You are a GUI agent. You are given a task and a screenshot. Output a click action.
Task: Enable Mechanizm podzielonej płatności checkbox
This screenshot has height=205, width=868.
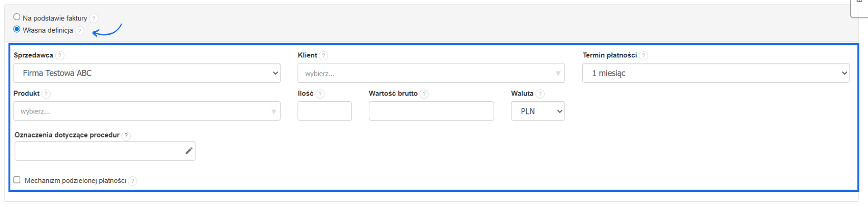coord(17,180)
